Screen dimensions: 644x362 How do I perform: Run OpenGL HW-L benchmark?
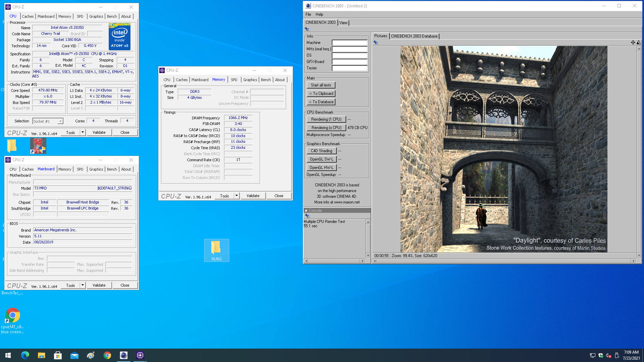click(x=322, y=168)
